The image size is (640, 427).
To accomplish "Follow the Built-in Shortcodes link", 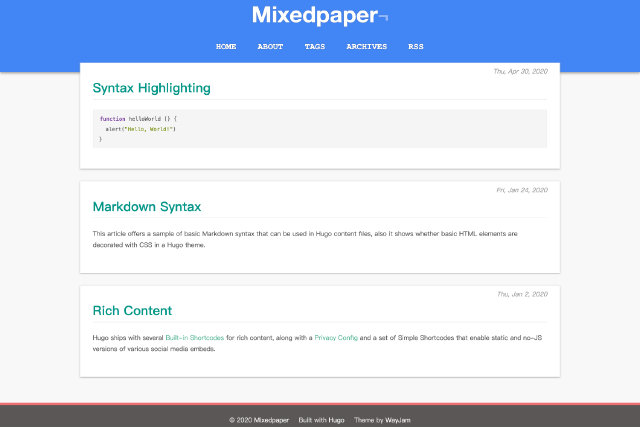I will pyautogui.click(x=195, y=339).
